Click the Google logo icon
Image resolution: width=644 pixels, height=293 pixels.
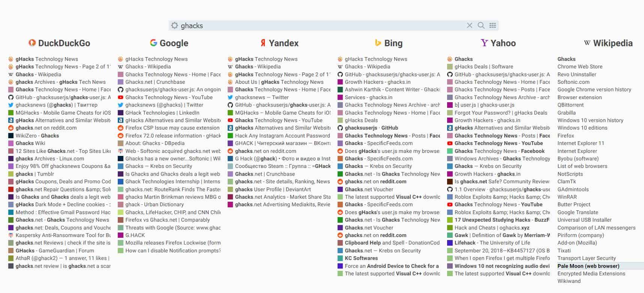[153, 43]
